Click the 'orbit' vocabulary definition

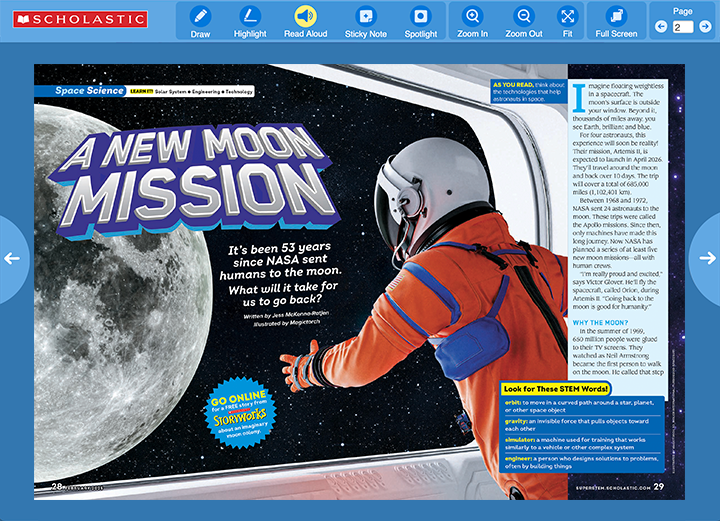[x=579, y=406]
